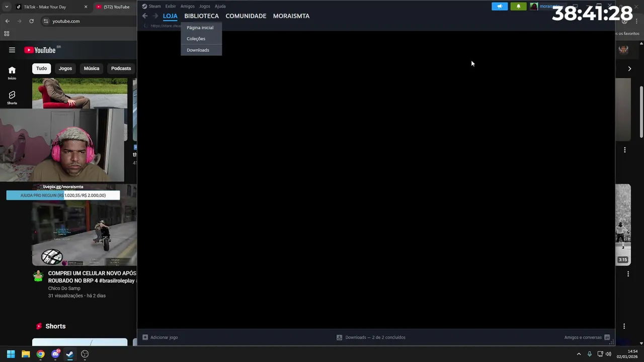Viewport: 644px width, 362px height.
Task: Click Chrome's forward arrow button
Action: click(x=19, y=21)
